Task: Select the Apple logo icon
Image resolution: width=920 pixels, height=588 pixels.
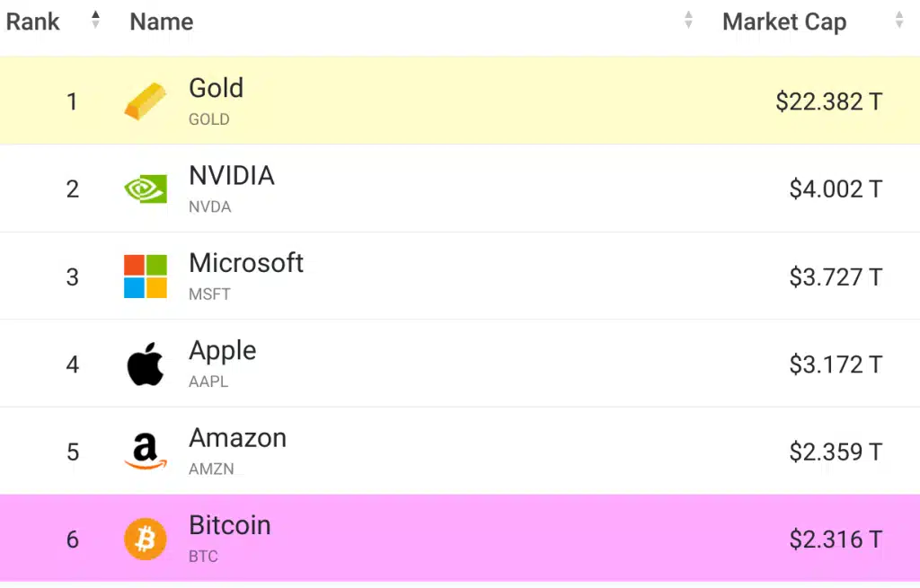Action: (x=145, y=363)
